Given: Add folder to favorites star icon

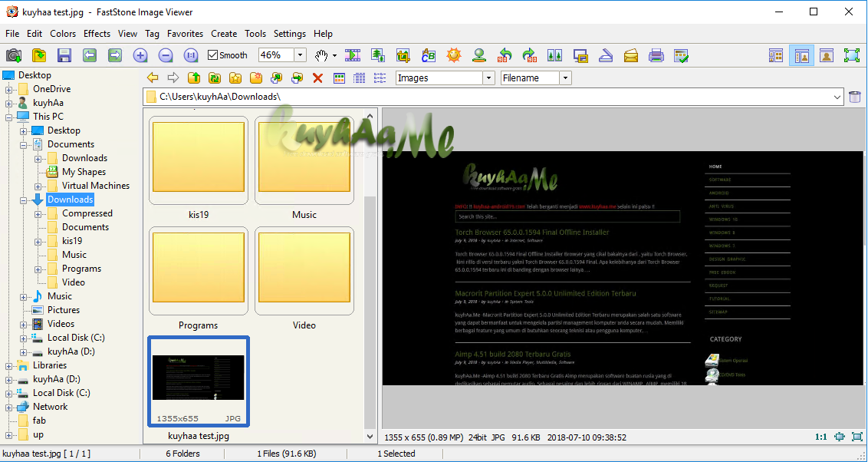Looking at the screenshot, I should point(235,78).
